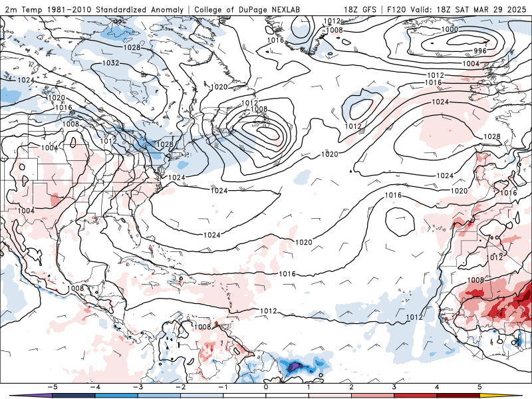Click the '18Z GFS' model run label
The width and height of the screenshot is (532, 399).
[360, 10]
